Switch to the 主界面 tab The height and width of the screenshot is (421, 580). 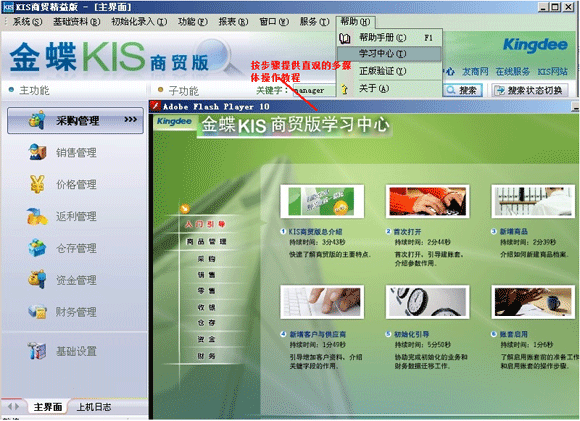tap(48, 407)
